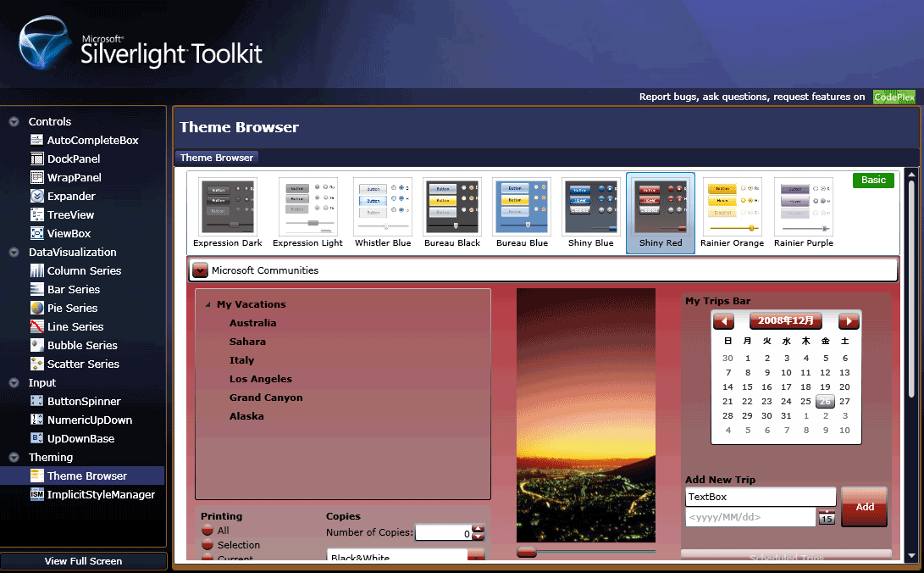Select the Bureau Blue theme
The height and width of the screenshot is (573, 924).
point(522,214)
